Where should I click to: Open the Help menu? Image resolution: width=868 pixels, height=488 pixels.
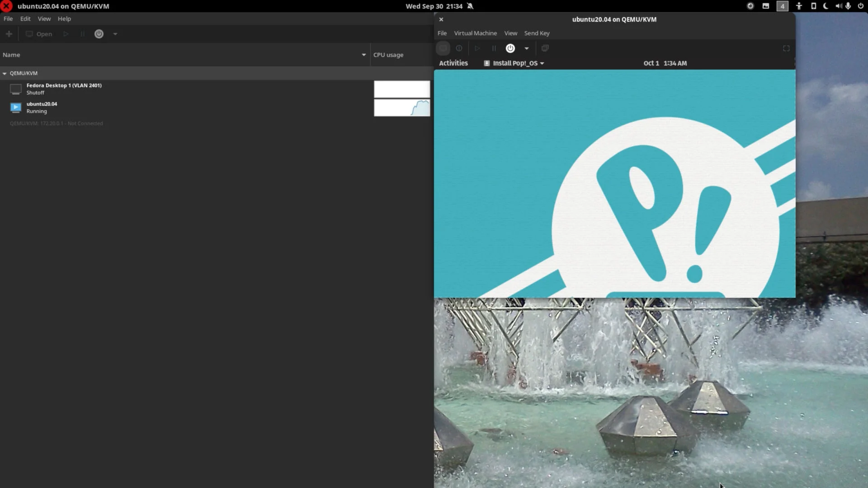(x=64, y=19)
